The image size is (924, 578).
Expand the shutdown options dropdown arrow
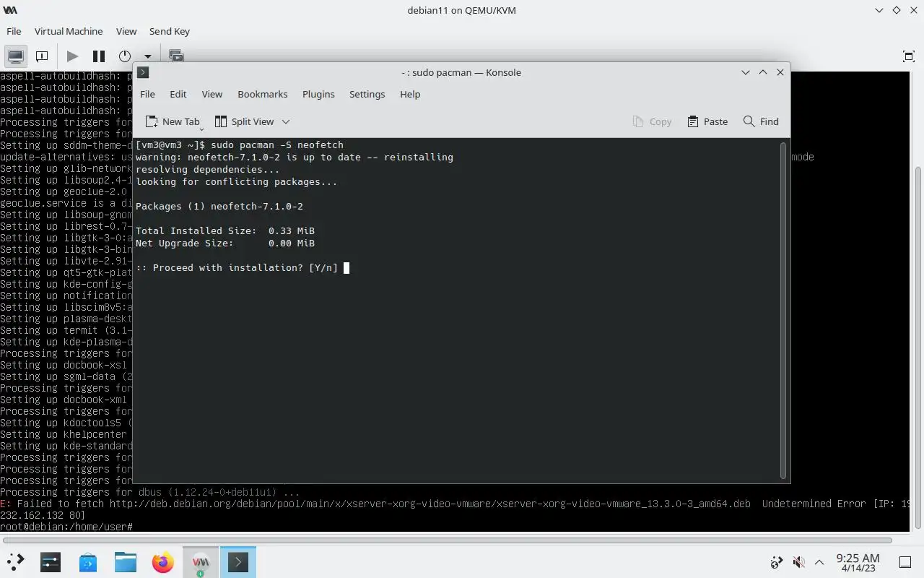click(147, 56)
